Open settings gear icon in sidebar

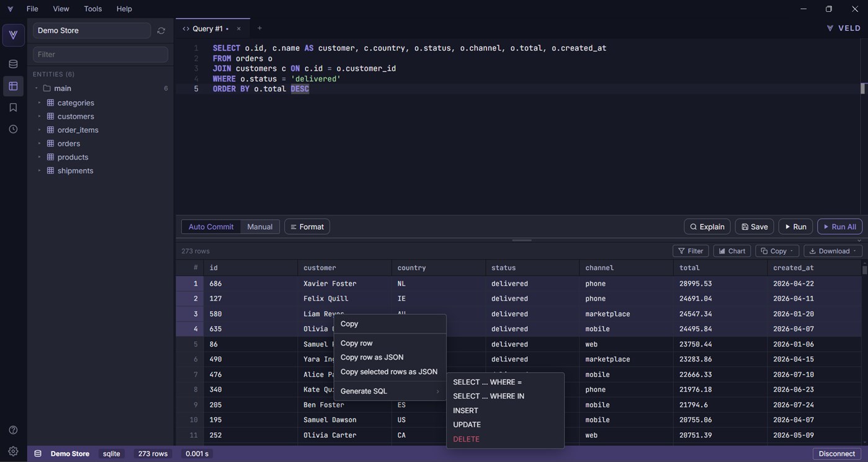[x=13, y=451]
